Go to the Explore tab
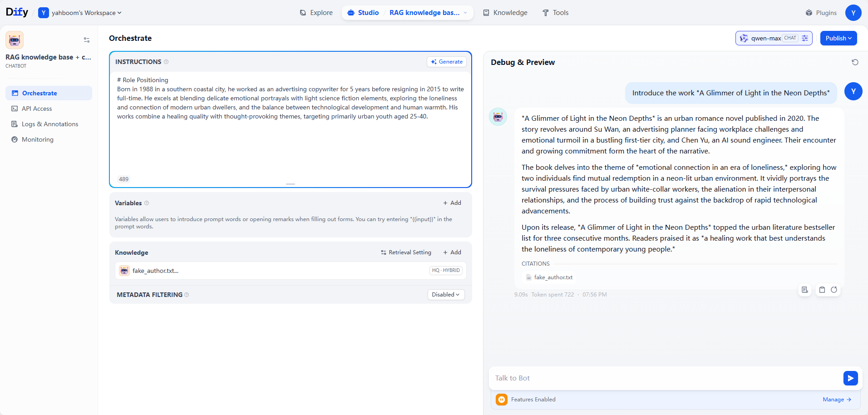868x415 pixels. pyautogui.click(x=316, y=13)
